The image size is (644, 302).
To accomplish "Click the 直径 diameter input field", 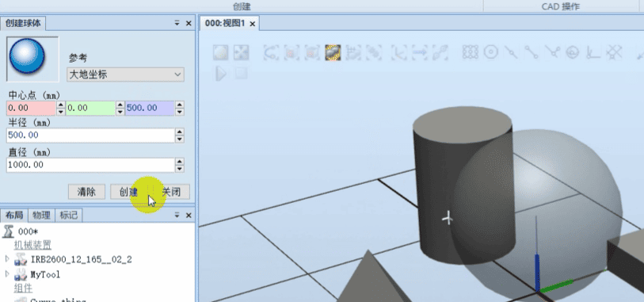I will click(91, 165).
